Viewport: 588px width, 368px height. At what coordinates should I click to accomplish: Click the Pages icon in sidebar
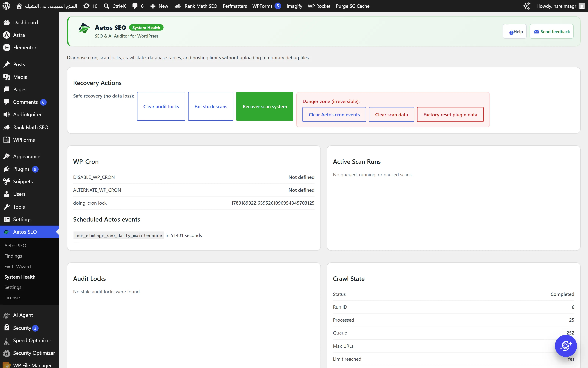7,89
